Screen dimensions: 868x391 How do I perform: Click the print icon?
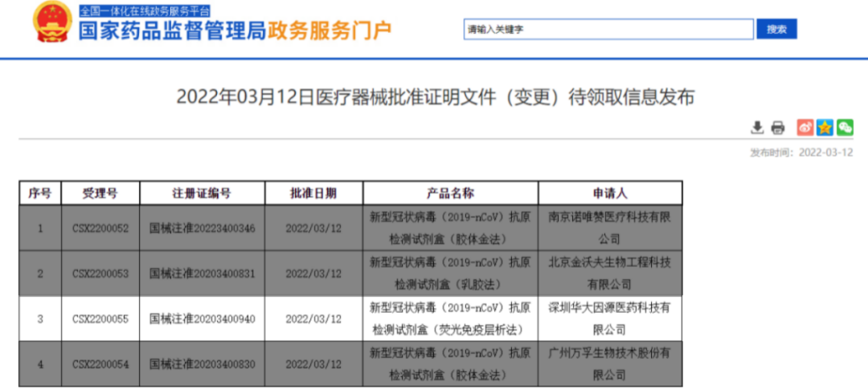click(778, 128)
